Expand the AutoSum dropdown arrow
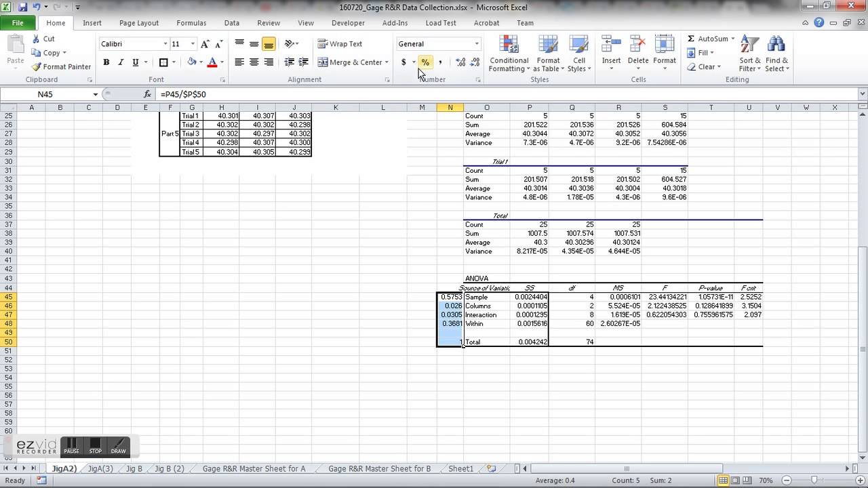 click(x=733, y=39)
